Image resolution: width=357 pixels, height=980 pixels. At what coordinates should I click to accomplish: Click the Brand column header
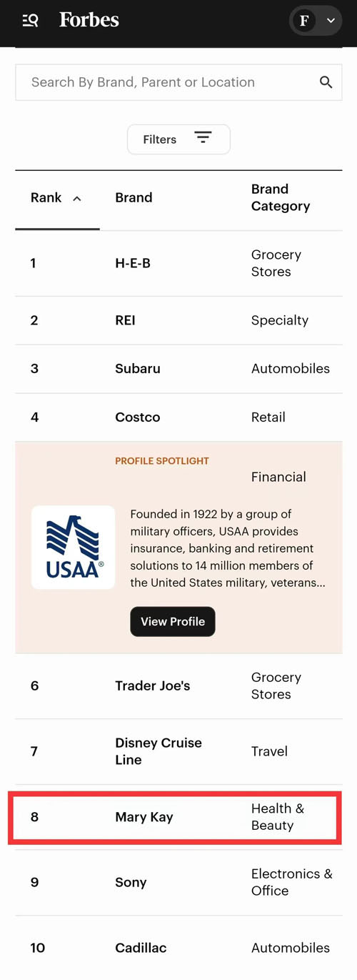[x=134, y=198]
